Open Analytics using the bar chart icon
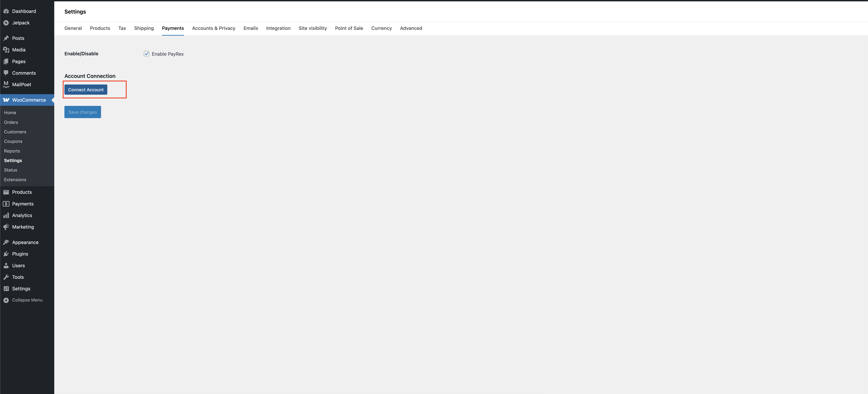This screenshot has width=868, height=394. tap(6, 215)
